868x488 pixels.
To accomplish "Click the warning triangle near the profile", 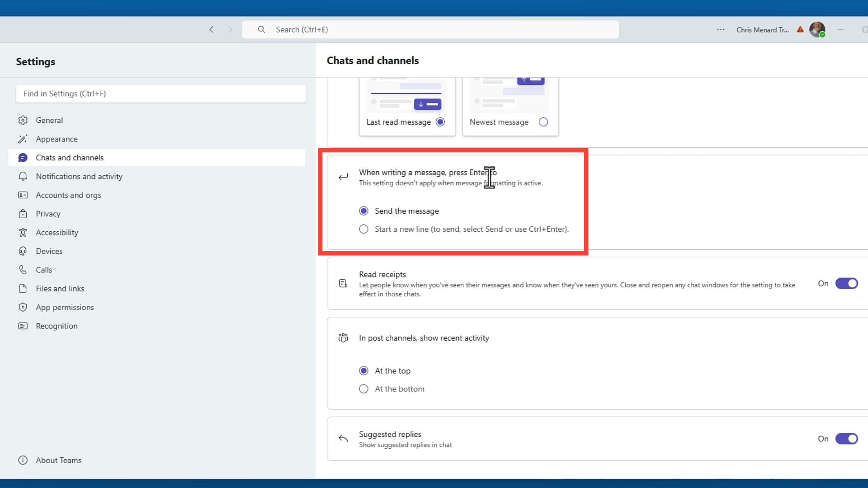I will [800, 29].
